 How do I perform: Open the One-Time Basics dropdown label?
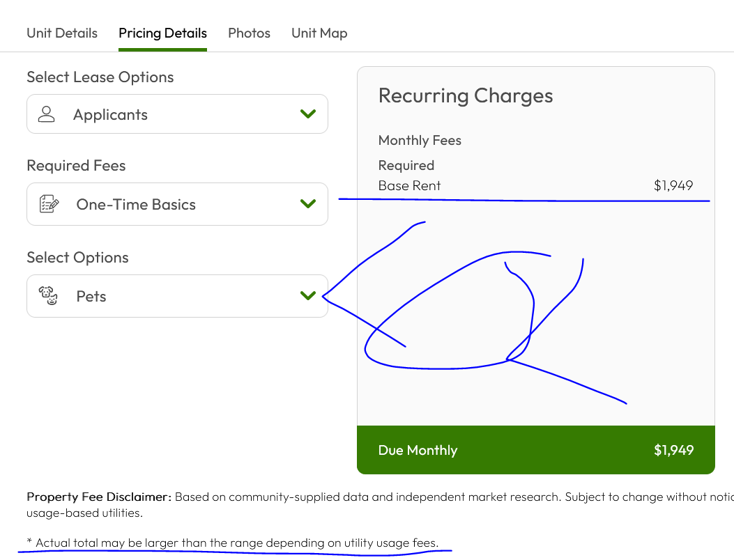coord(136,205)
